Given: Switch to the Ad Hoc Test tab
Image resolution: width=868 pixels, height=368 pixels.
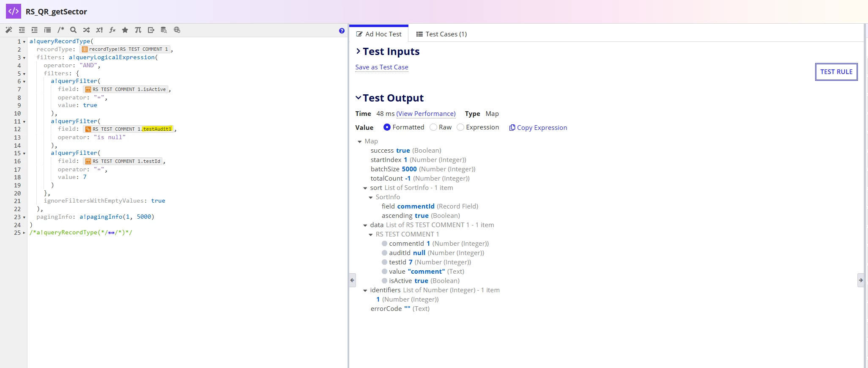Looking at the screenshot, I should 379,34.
